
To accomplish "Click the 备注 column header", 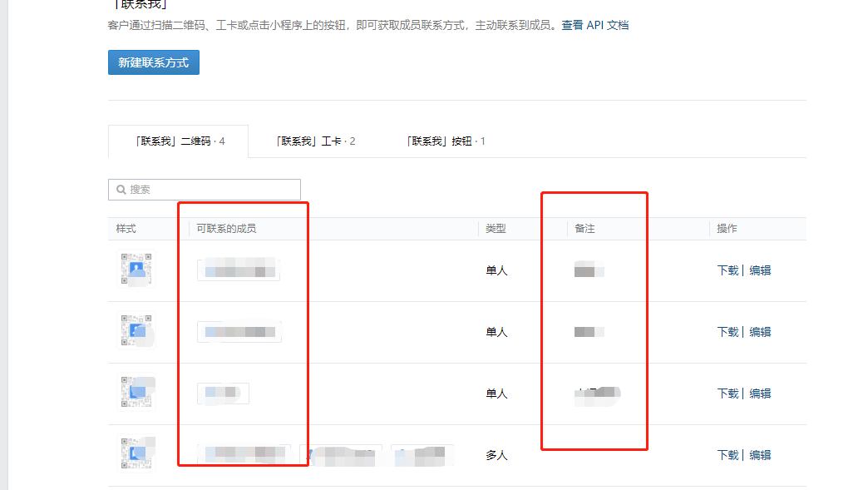I will pos(584,228).
